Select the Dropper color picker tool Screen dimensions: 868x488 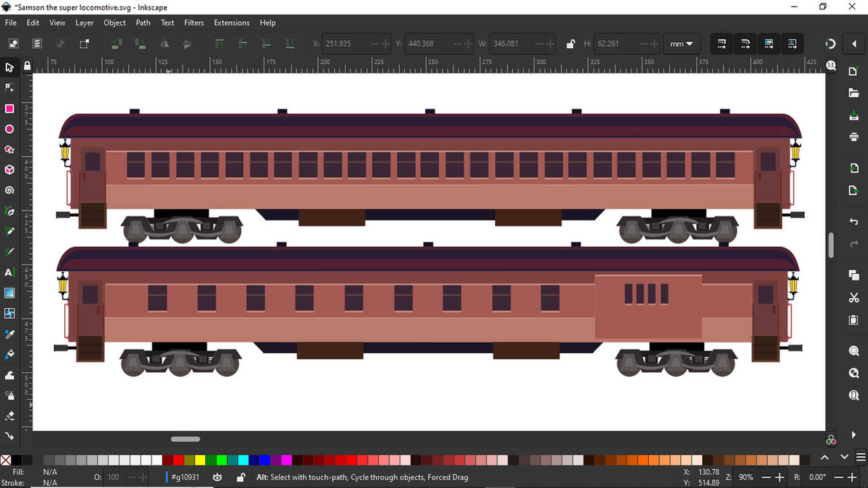point(9,334)
